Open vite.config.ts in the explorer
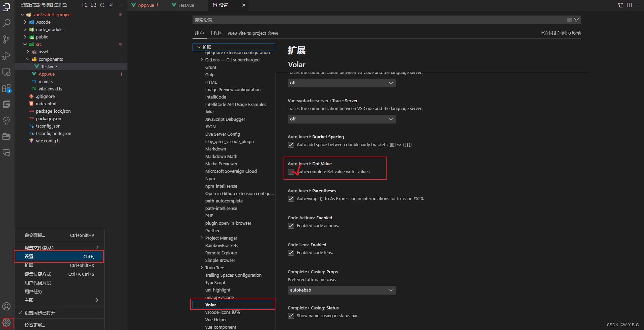644x330 pixels. coord(48,141)
